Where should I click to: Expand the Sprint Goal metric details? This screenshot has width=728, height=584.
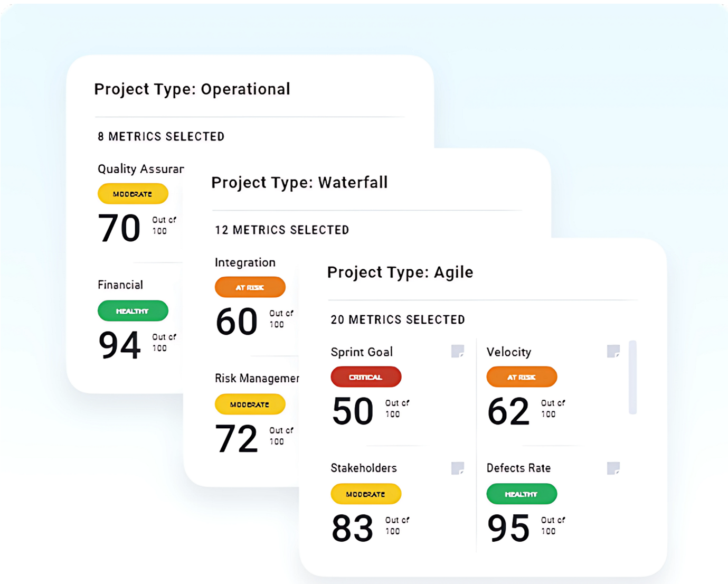[x=361, y=352]
